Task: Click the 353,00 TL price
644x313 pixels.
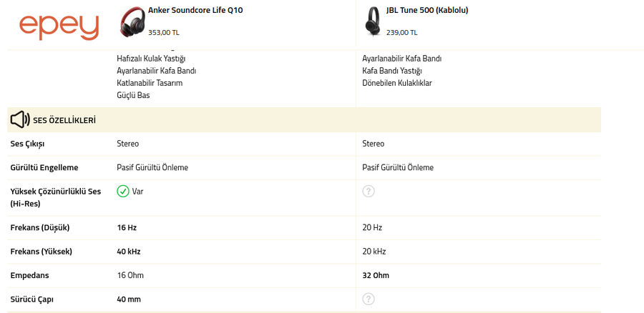Action: (x=164, y=32)
